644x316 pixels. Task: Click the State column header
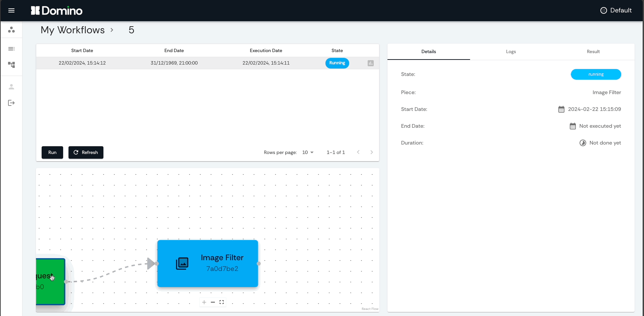tap(337, 50)
